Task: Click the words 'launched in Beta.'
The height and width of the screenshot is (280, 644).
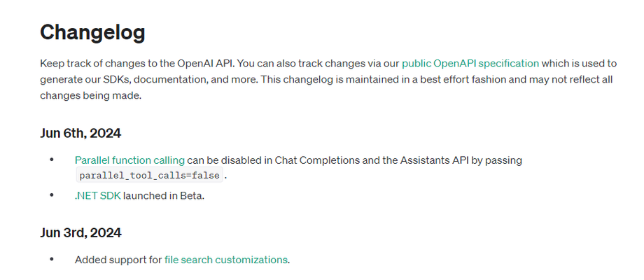Action: click(164, 196)
